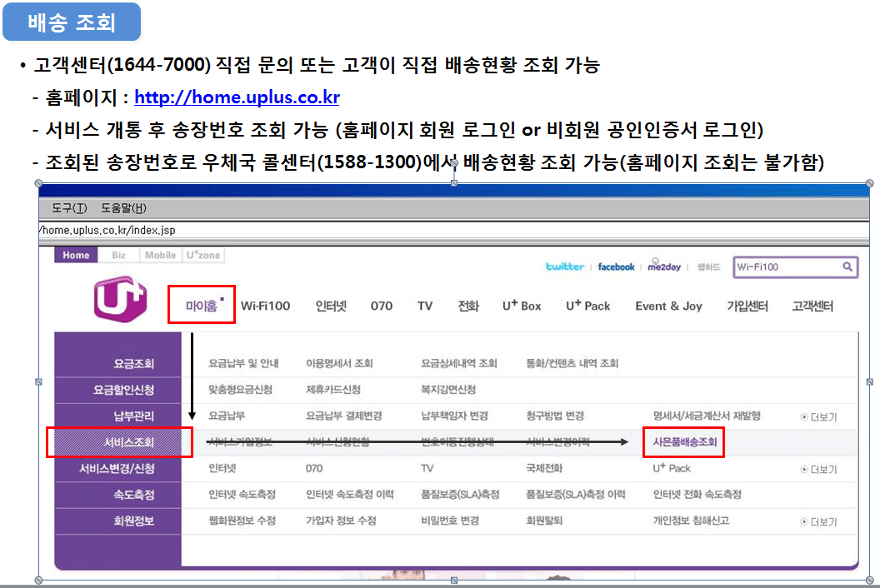Switch to the U+zone tab

pos(202,255)
